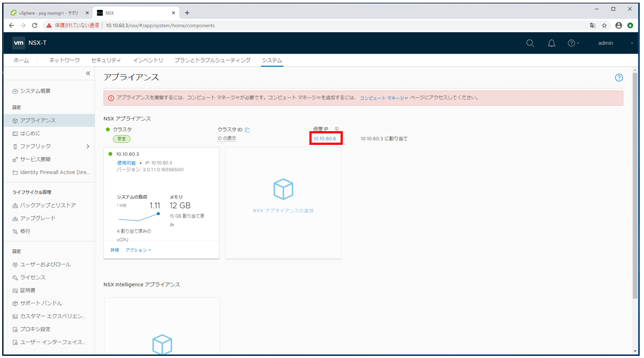Close the vSphere browser tab

tap(87, 13)
